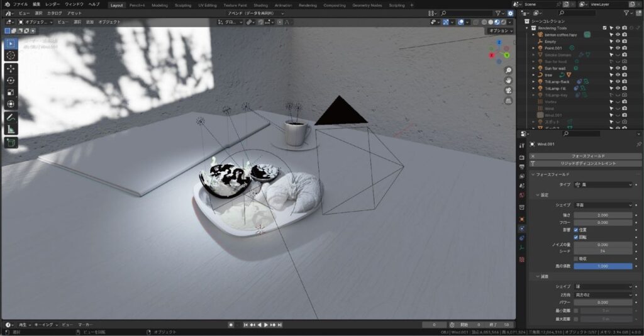Select the Select Box tool
The image size is (644, 336).
11,43
